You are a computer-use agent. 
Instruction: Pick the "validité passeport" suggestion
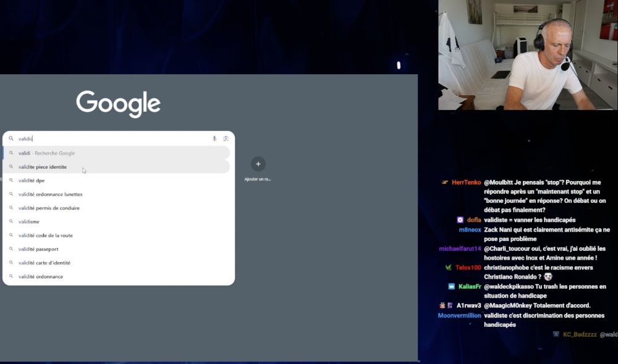tap(117, 249)
